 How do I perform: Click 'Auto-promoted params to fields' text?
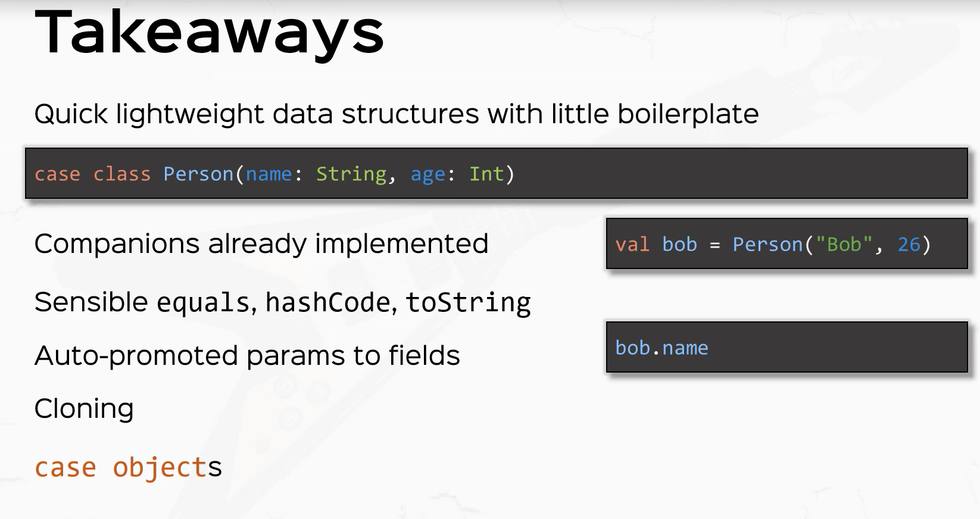point(247,356)
